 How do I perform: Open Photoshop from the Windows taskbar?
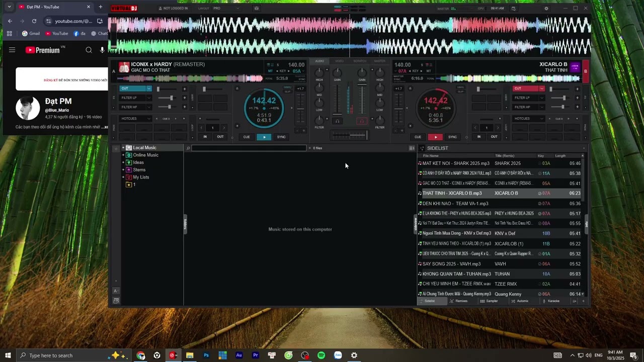pyautogui.click(x=206, y=355)
